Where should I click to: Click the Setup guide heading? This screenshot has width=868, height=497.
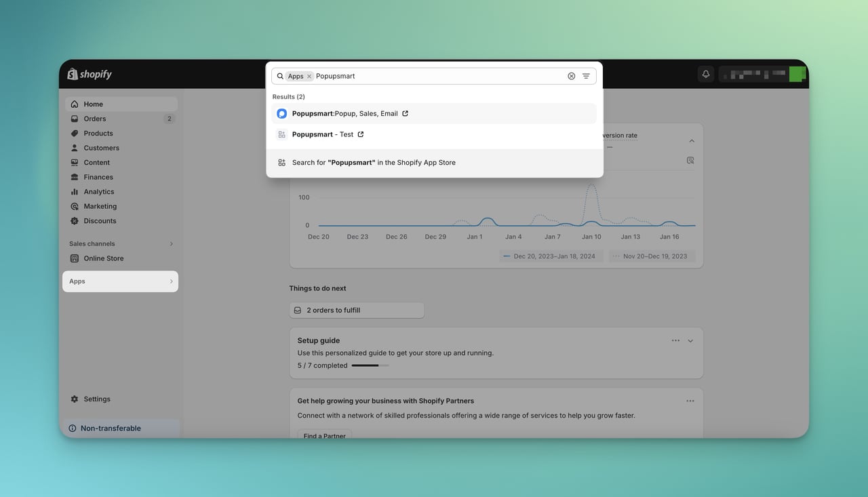(x=319, y=340)
